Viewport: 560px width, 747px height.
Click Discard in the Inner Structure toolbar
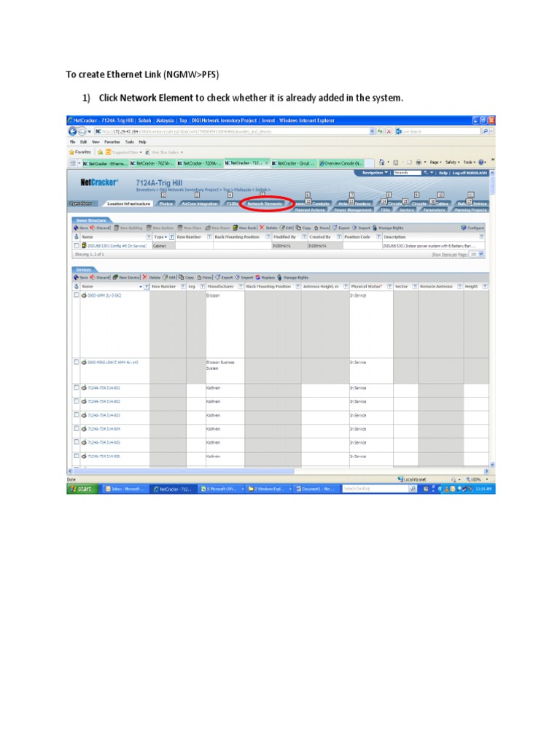100,228
